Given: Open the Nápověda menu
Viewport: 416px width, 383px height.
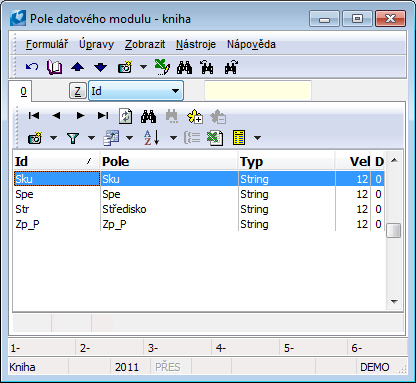Looking at the screenshot, I should pyautogui.click(x=251, y=44).
